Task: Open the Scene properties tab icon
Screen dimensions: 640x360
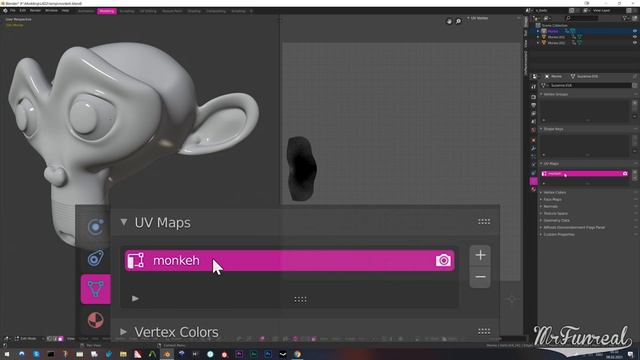Action: pos(533,122)
